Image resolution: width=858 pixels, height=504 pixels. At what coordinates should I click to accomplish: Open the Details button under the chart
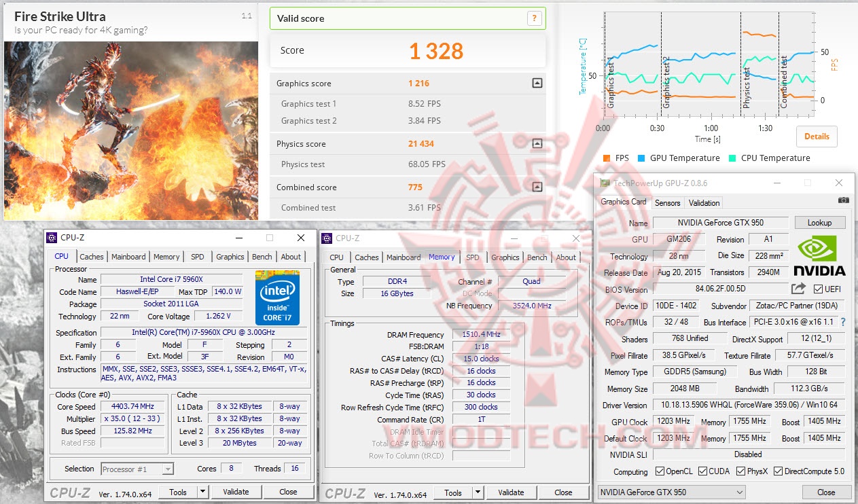tap(817, 136)
